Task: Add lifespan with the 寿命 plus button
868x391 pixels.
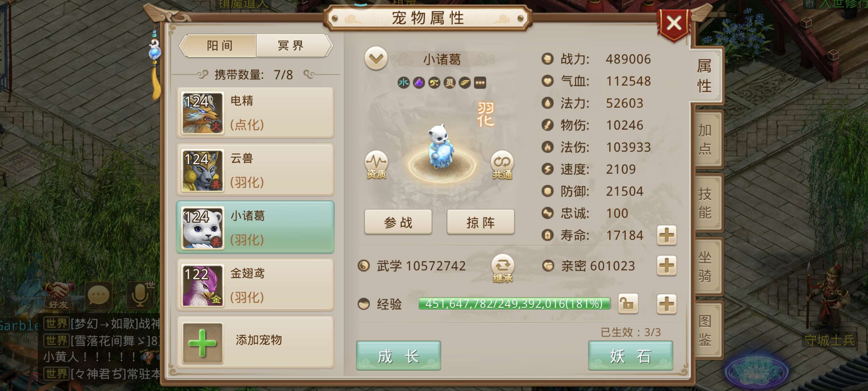Action: coord(666,235)
